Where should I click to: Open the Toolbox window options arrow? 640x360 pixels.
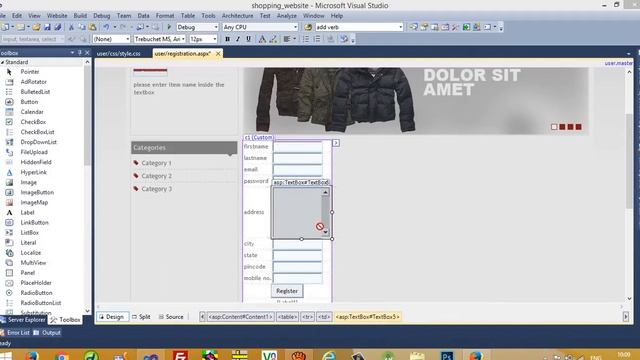pyautogui.click(x=72, y=53)
